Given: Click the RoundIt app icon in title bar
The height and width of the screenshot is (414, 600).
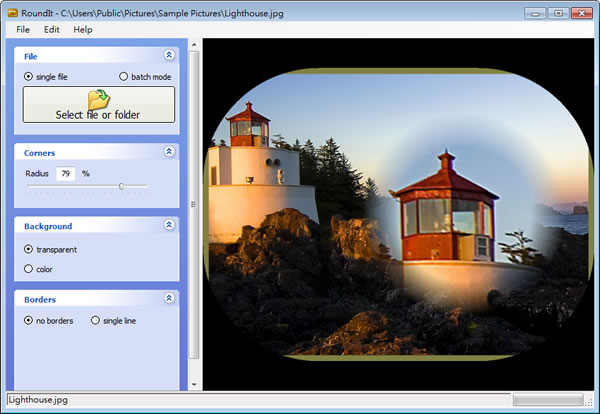Looking at the screenshot, I should click(x=11, y=12).
